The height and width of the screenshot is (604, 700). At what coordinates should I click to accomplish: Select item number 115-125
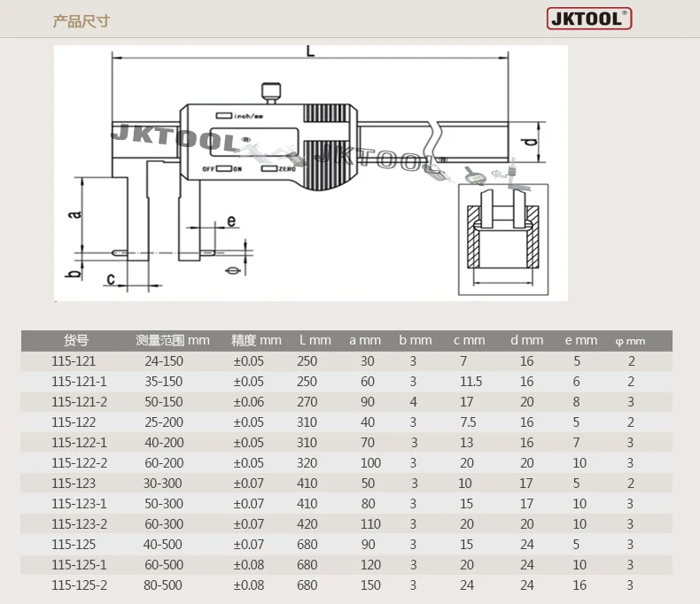point(74,545)
